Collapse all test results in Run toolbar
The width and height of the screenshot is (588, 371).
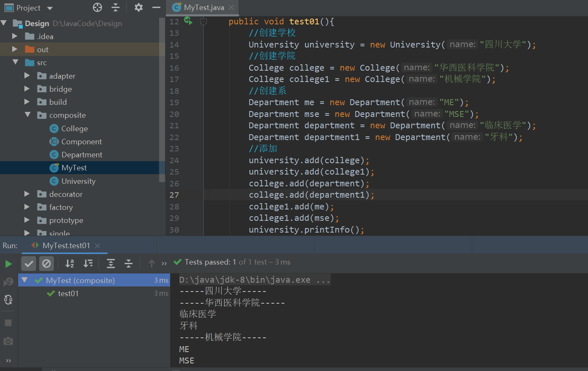coord(129,263)
